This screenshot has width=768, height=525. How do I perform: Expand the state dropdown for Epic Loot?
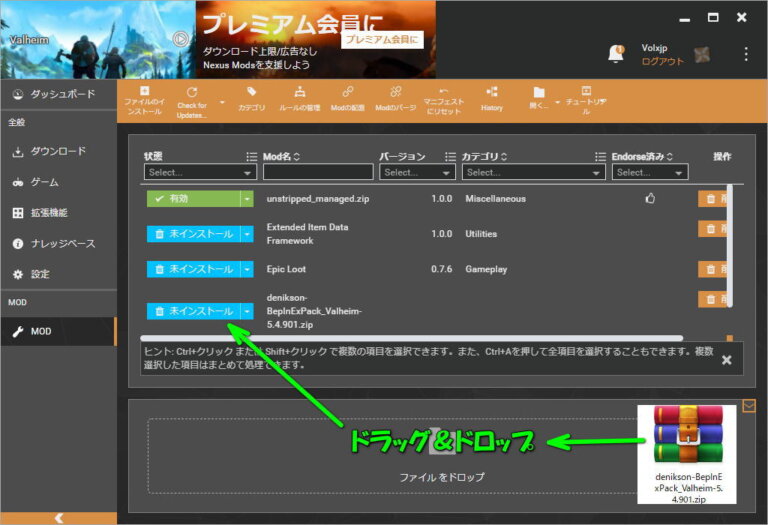(x=247, y=269)
